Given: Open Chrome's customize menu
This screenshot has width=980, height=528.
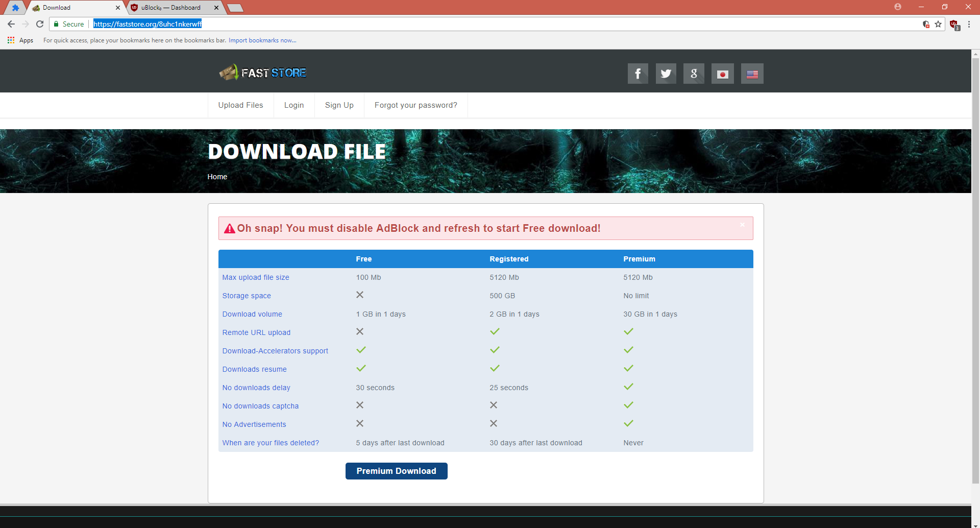Looking at the screenshot, I should [x=969, y=24].
